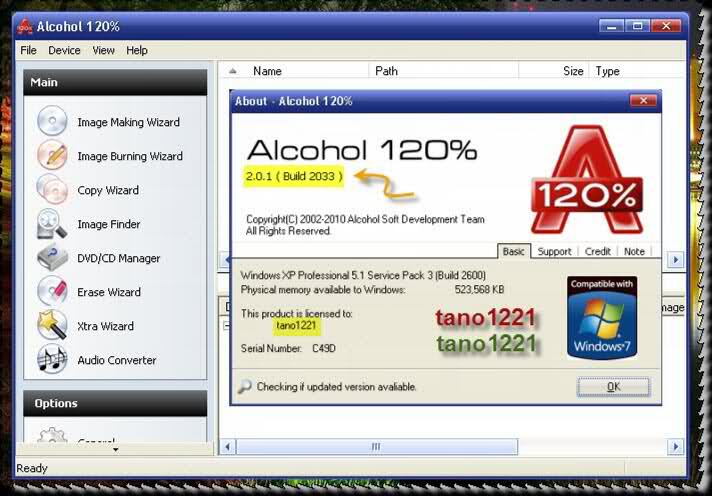
Task: Click the Ready status bar text
Action: pyautogui.click(x=31, y=468)
